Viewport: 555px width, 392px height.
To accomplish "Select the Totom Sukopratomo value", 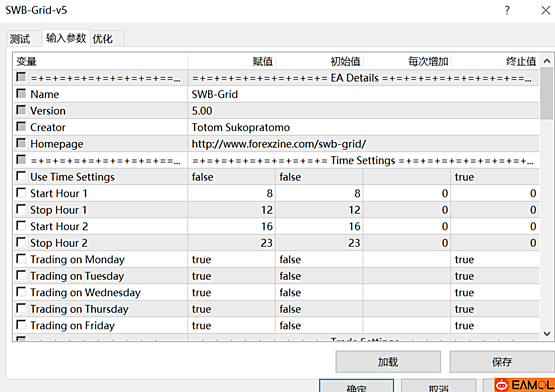I will (x=241, y=127).
